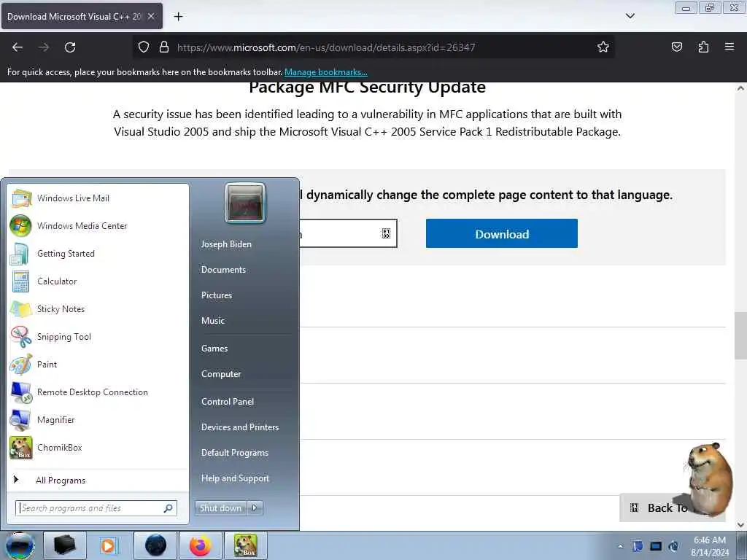Image resolution: width=747 pixels, height=560 pixels.
Task: Close the Download Microsoft Visual C++ tab
Action: pos(151,17)
